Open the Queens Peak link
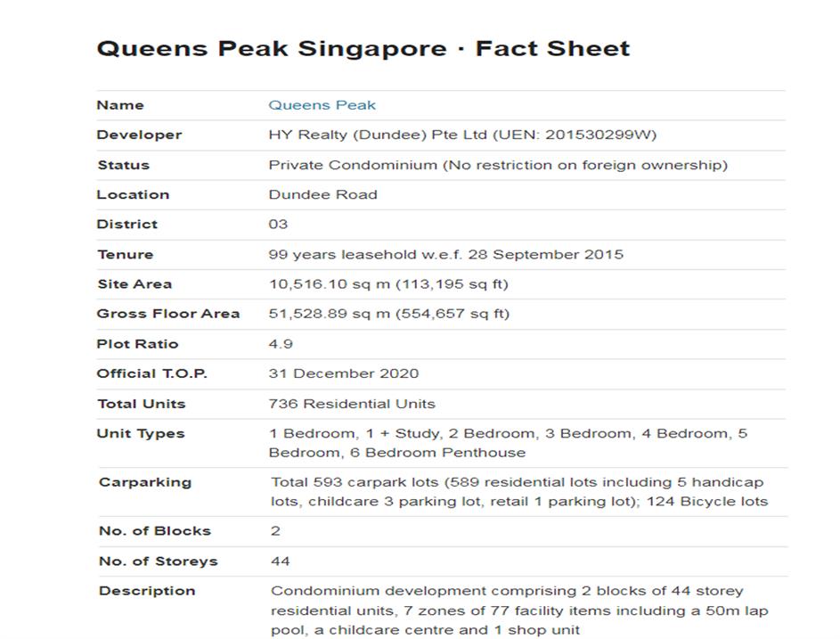This screenshot has width=840, height=639. [322, 105]
